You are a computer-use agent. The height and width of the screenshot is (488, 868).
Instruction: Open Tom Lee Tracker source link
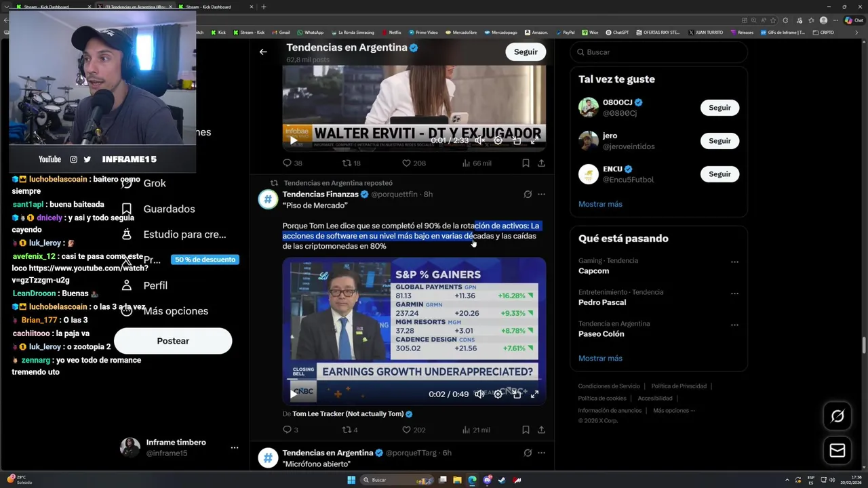click(x=348, y=413)
